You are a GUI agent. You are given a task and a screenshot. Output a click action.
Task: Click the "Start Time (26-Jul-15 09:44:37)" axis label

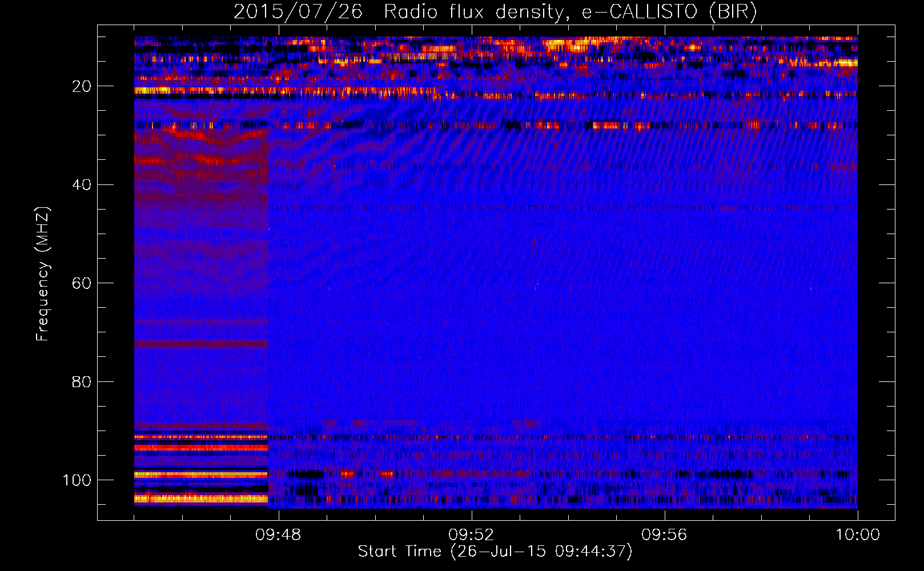pos(495,552)
